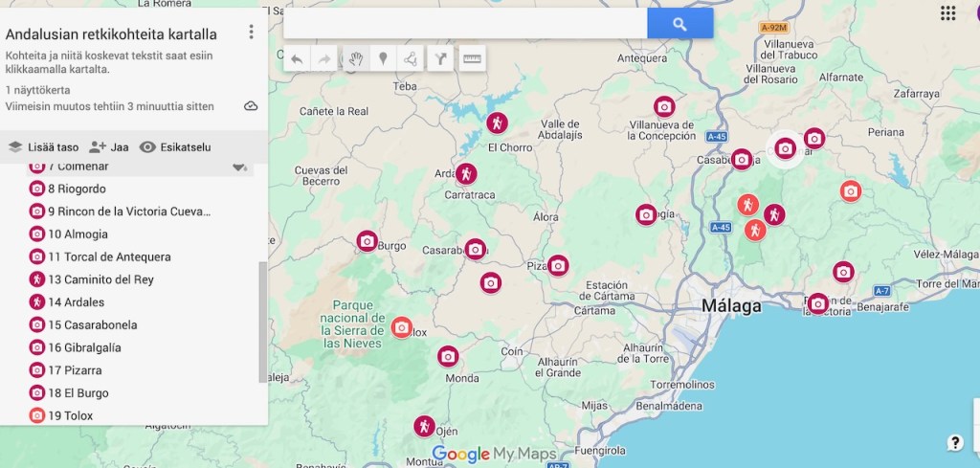Open the three-dot map options menu
The image size is (980, 468).
click(252, 33)
